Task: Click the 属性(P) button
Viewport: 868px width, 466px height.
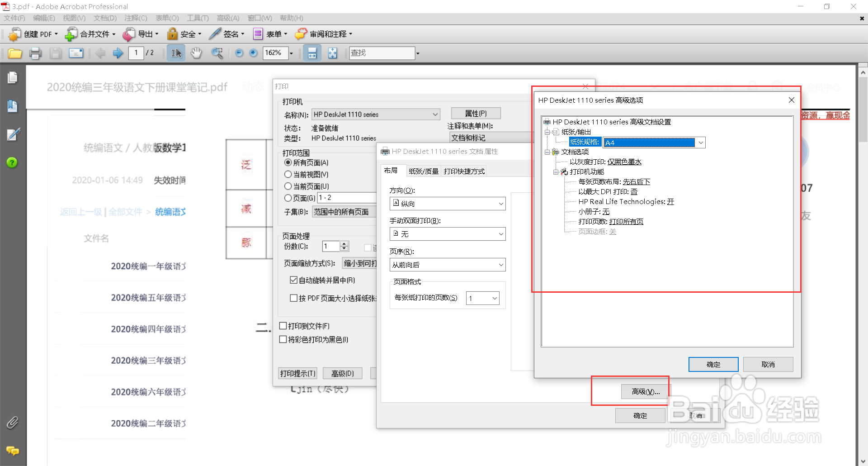Action: [476, 113]
